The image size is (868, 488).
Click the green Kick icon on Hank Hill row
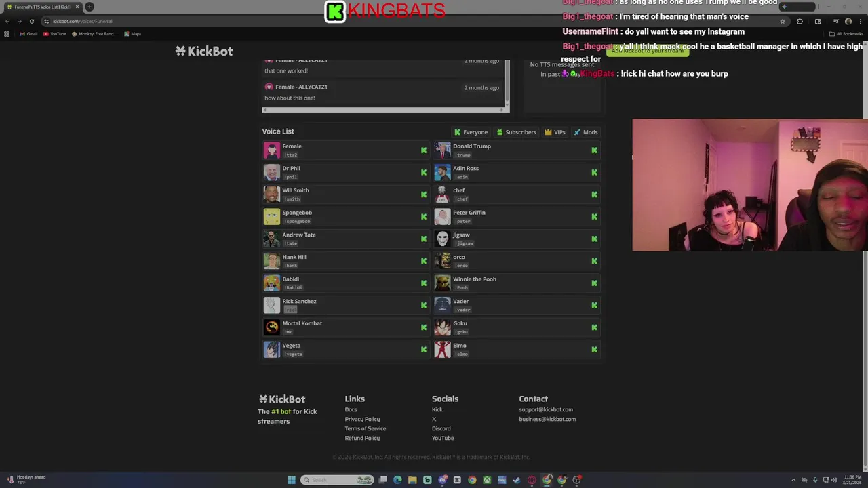coord(424,261)
